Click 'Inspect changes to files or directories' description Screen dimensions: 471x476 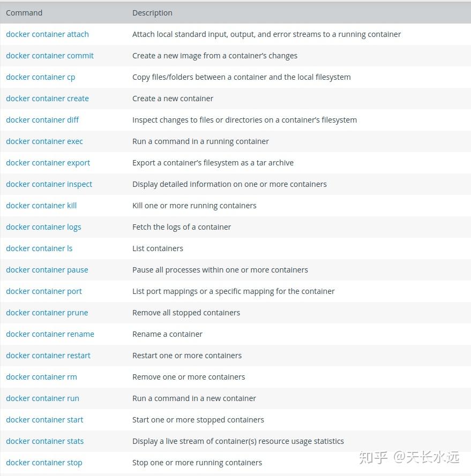click(x=245, y=120)
